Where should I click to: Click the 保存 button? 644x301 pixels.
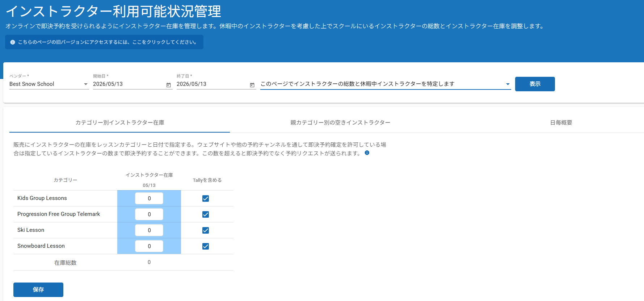[38, 290]
